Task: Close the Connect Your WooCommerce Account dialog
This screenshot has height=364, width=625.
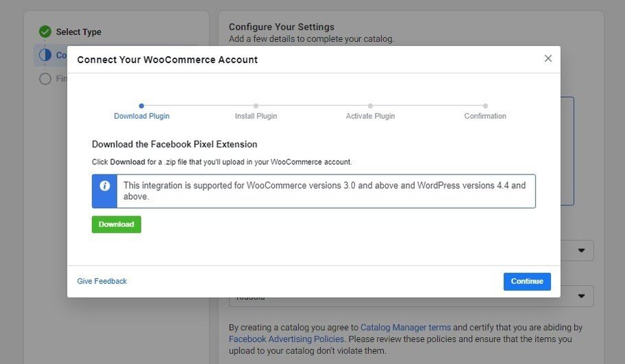Action: pyautogui.click(x=548, y=58)
